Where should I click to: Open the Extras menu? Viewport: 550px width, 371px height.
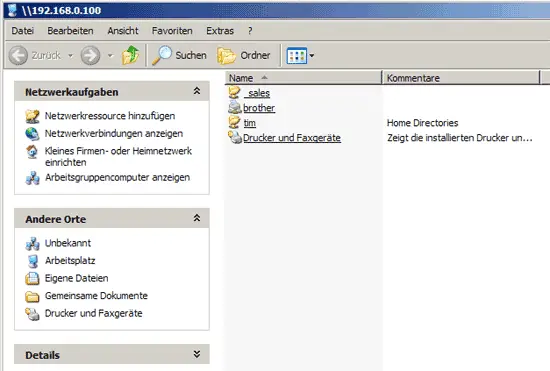point(220,31)
